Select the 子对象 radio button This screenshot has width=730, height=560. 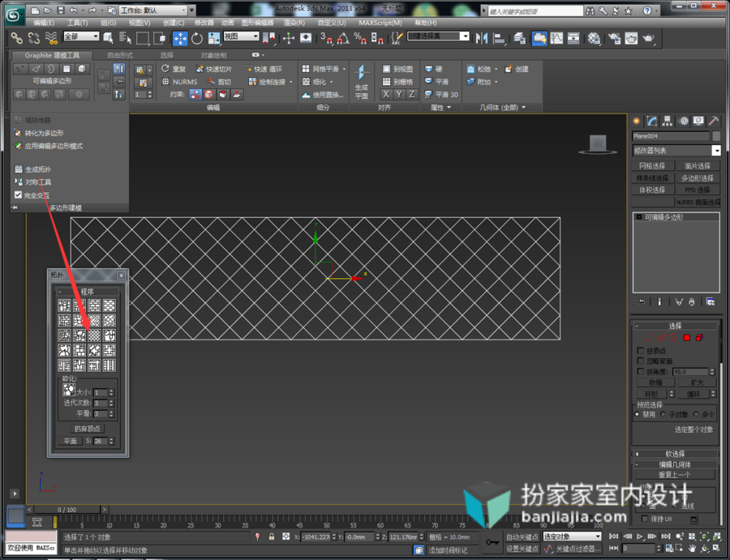(663, 414)
